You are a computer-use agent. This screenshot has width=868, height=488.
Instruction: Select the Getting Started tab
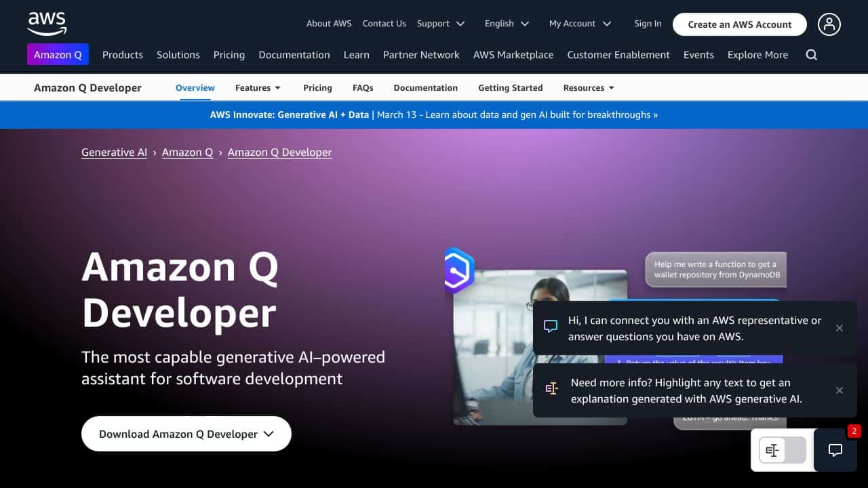(511, 88)
